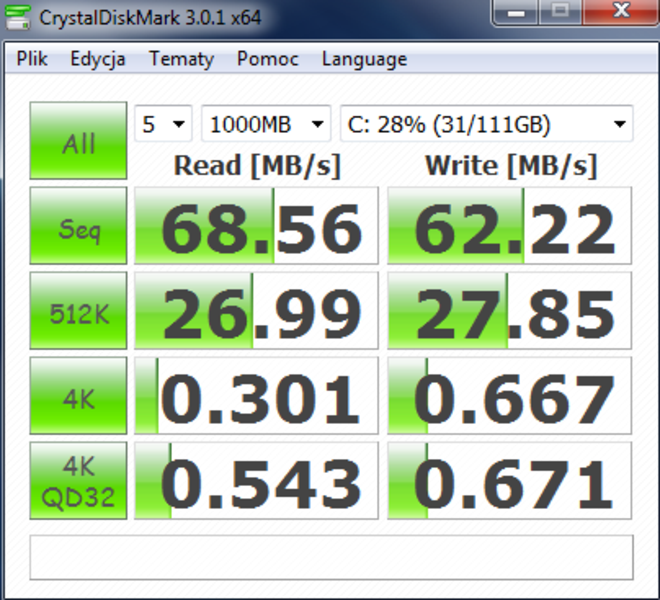This screenshot has width=660, height=600.
Task: Click the 4K write result 0.667
Action: (509, 395)
